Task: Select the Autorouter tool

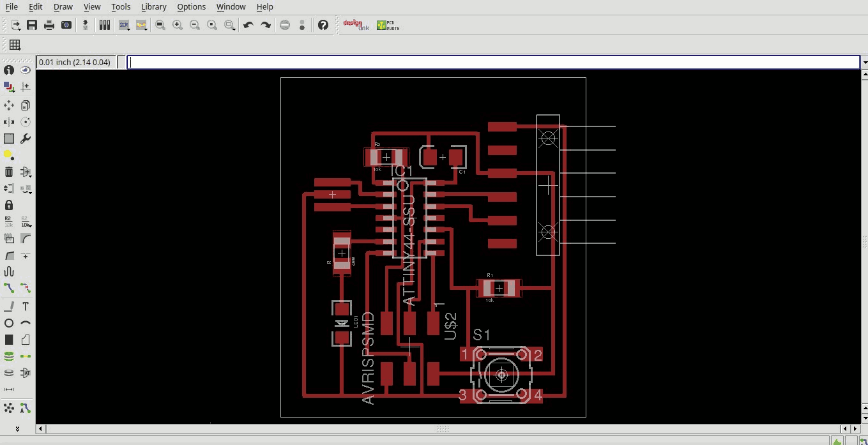Action: point(26,408)
